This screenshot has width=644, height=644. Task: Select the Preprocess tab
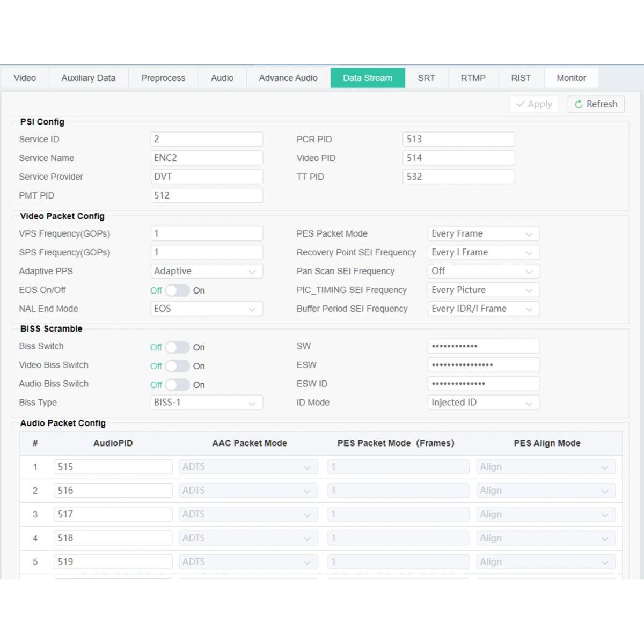coord(163,78)
